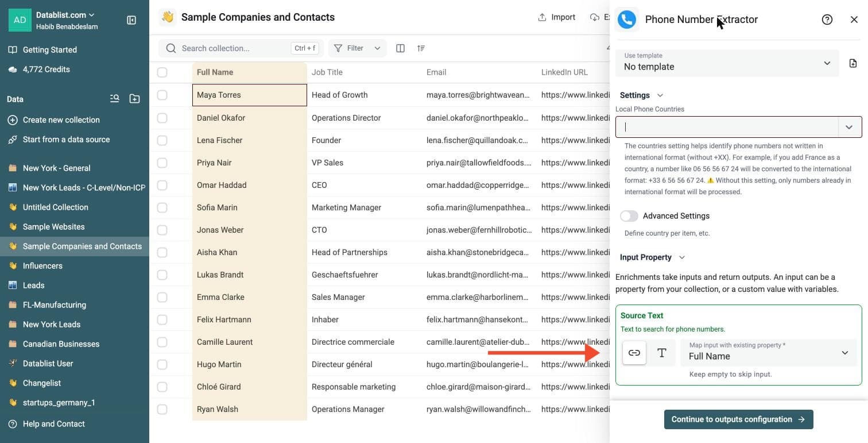Click the Full Name column header
Screen dimensions: 868x443
(x=249, y=72)
